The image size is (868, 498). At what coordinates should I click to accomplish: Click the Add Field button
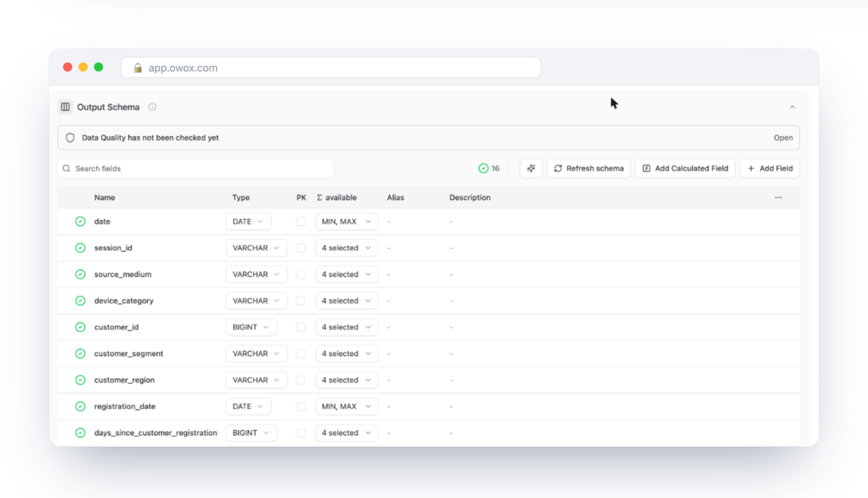(x=770, y=169)
